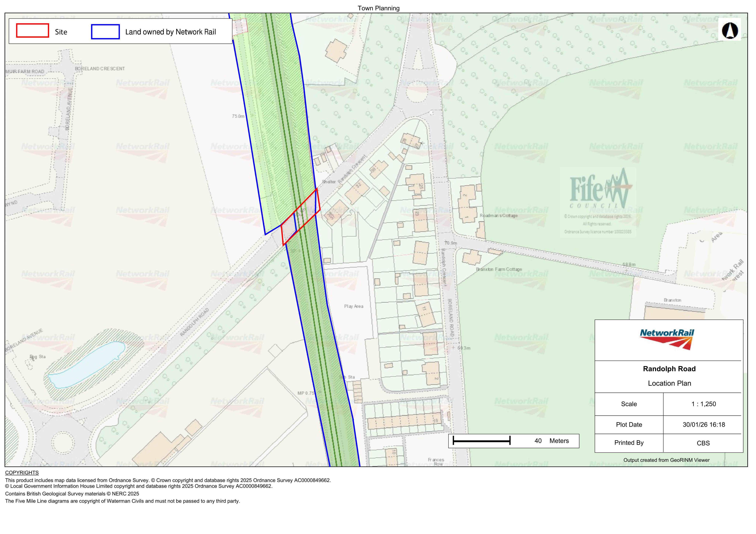Screen dimensions: 756x534
Task: Click the Five Mile Line diagrams copyright line
Action: (x=123, y=501)
